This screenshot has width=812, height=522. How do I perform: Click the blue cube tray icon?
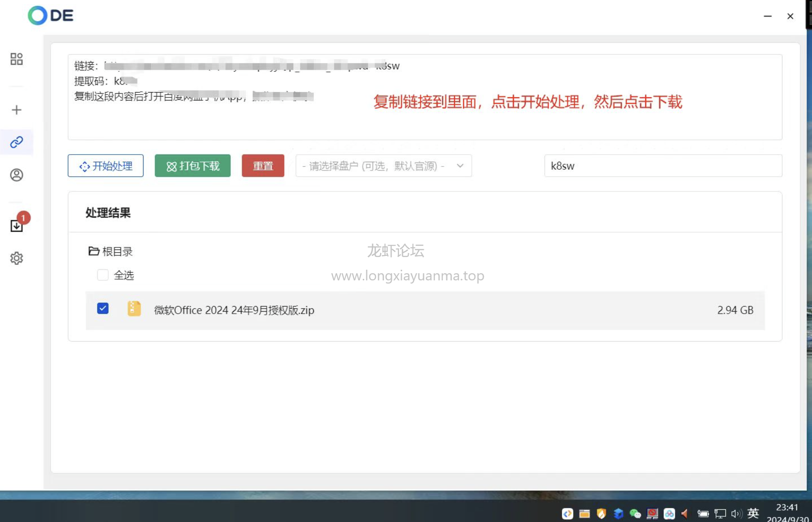[x=618, y=513]
